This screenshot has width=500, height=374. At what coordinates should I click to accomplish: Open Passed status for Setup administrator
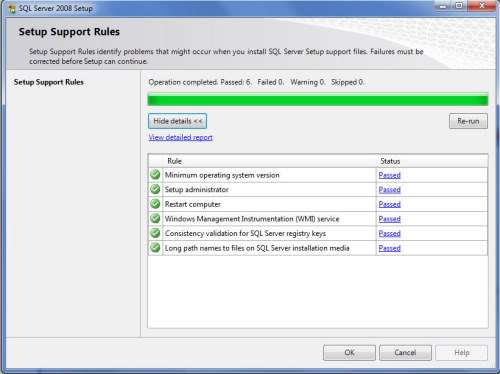[389, 190]
